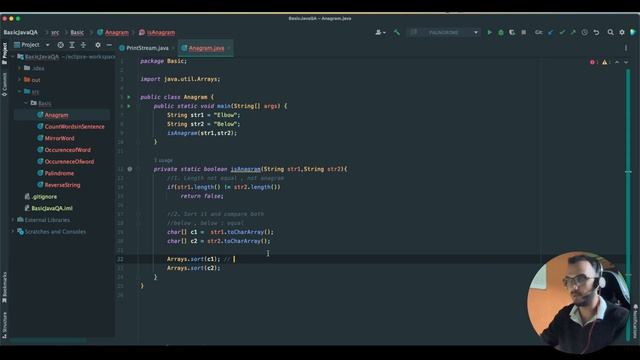Go to next highlighted error arrow

click(x=626, y=62)
